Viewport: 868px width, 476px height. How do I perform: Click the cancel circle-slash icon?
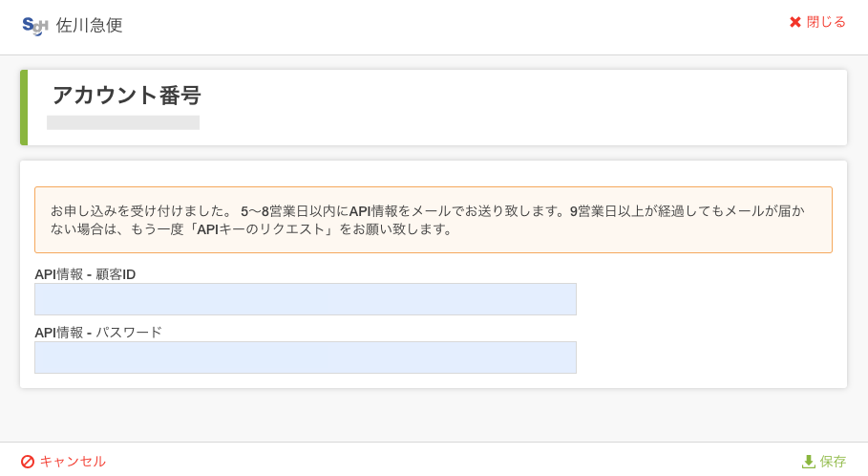28,462
